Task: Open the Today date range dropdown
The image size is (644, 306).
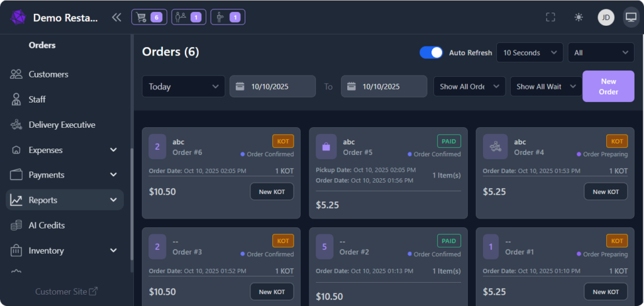Action: tap(183, 87)
